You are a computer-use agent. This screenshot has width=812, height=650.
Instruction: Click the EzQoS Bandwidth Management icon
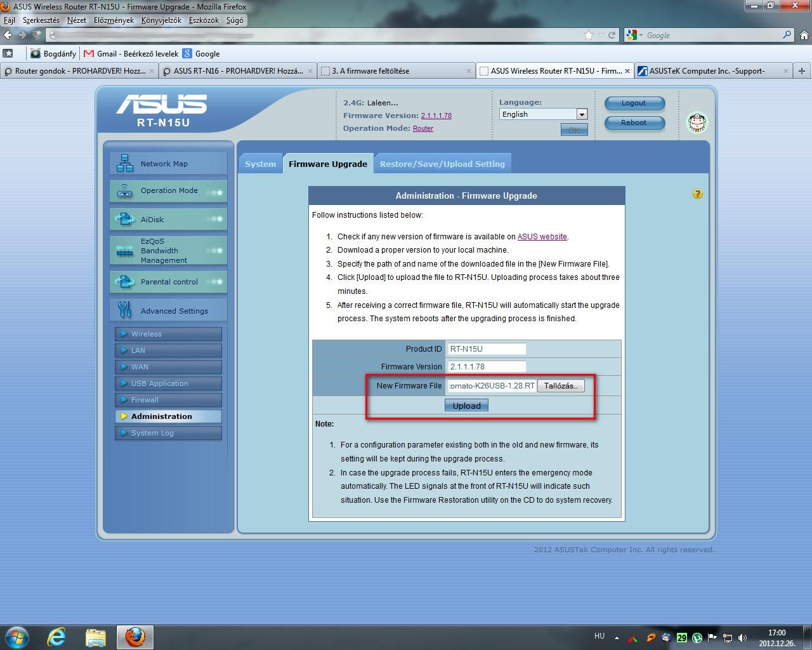[x=124, y=251]
